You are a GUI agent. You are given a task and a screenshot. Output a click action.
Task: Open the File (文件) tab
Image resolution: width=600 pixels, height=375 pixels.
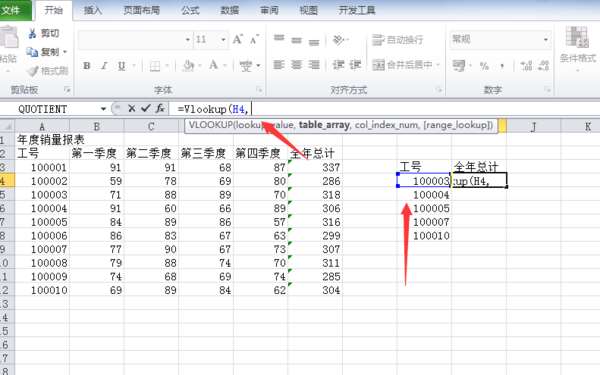pyautogui.click(x=14, y=10)
